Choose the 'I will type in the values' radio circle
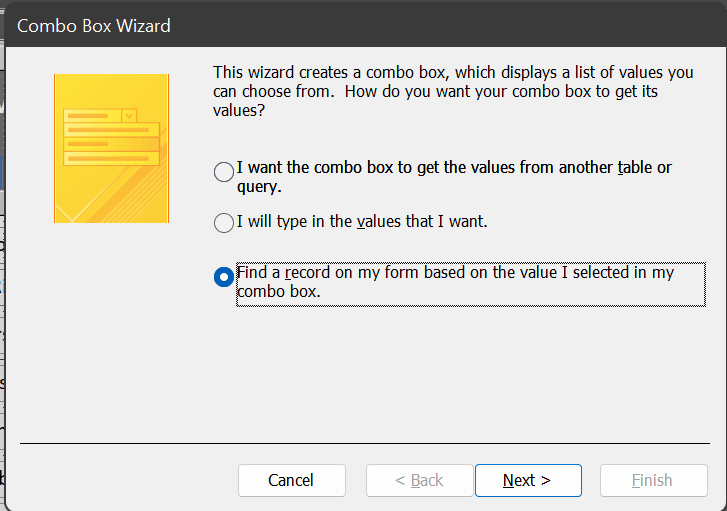727x511 pixels. [223, 223]
